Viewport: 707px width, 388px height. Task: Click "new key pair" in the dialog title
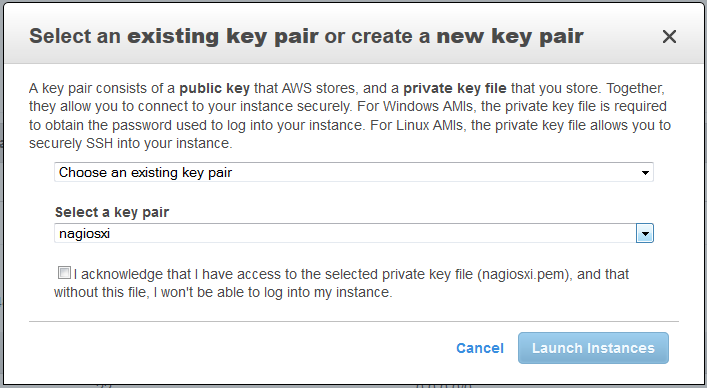click(510, 37)
